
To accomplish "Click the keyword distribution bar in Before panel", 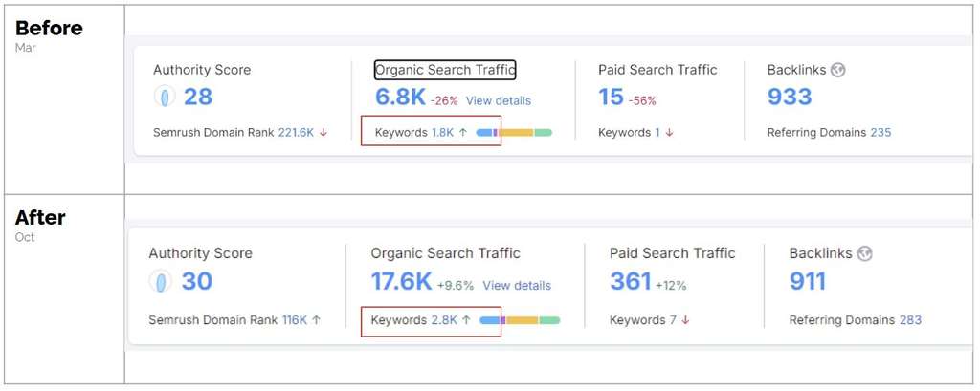I will coord(514,133).
